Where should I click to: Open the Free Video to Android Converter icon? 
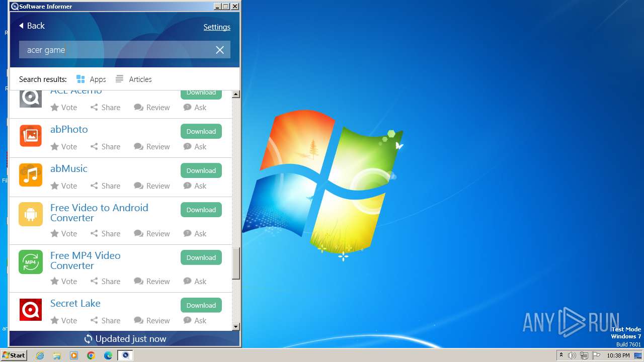[x=31, y=214]
